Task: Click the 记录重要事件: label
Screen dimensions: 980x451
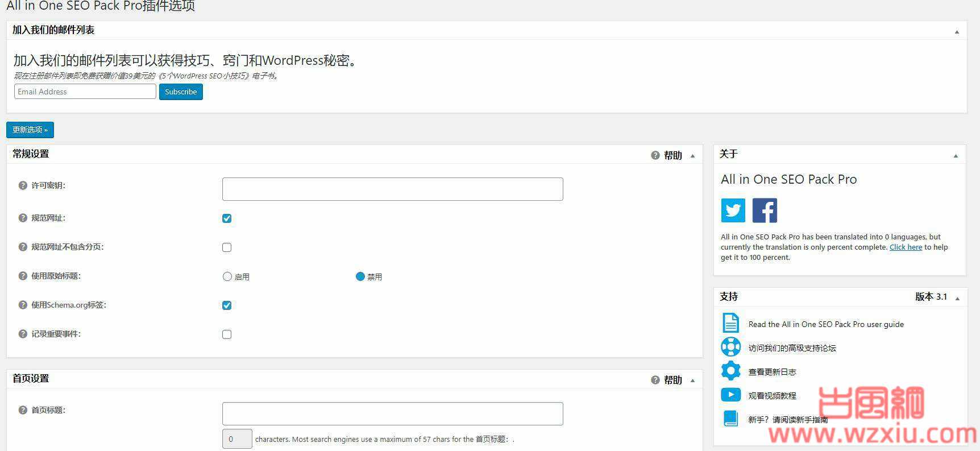Action: click(56, 334)
